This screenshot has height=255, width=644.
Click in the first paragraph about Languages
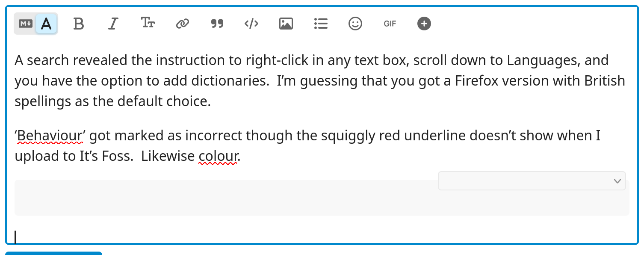coord(320,81)
